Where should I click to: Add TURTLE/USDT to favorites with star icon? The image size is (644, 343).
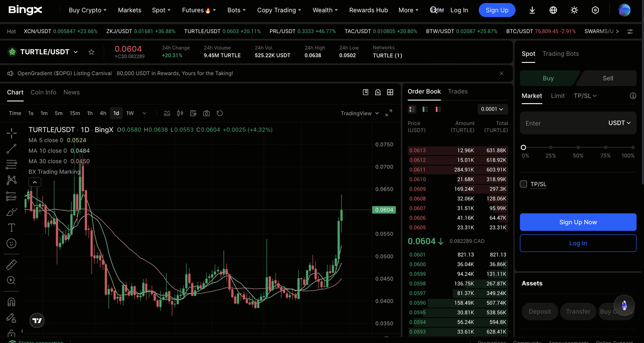[x=91, y=52]
